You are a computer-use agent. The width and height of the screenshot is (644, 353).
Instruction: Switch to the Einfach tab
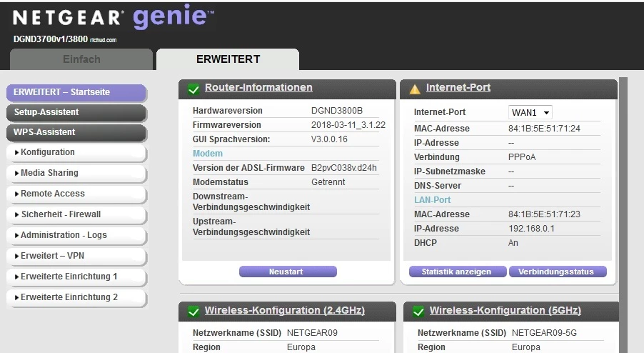pos(81,59)
